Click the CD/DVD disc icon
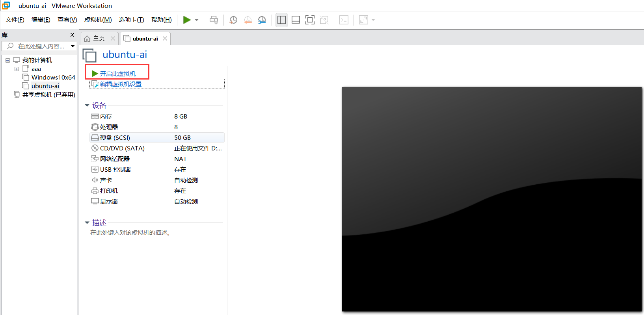This screenshot has width=644, height=315. point(95,148)
